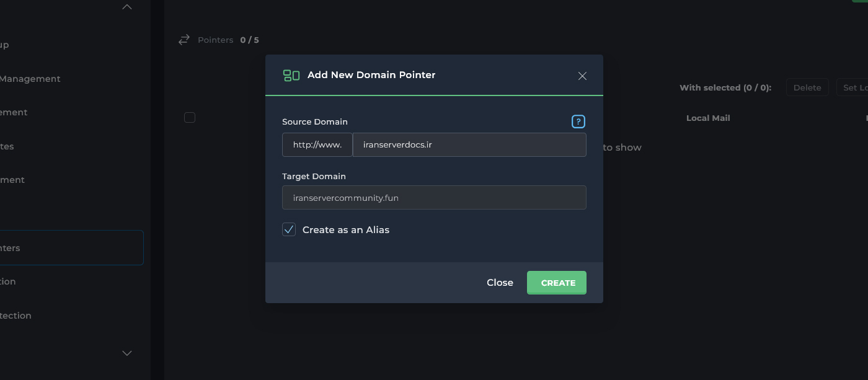Open the sidebar item ending in Management
Image resolution: width=868 pixels, height=380 pixels.
[x=30, y=79]
